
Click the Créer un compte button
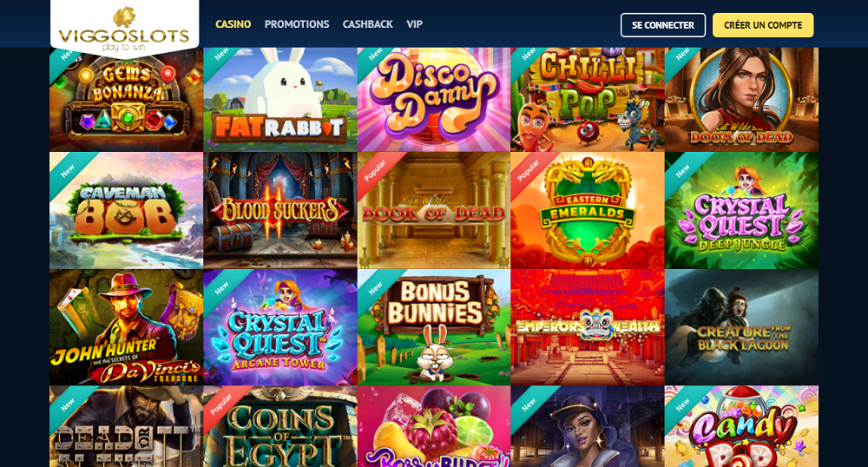tap(763, 25)
